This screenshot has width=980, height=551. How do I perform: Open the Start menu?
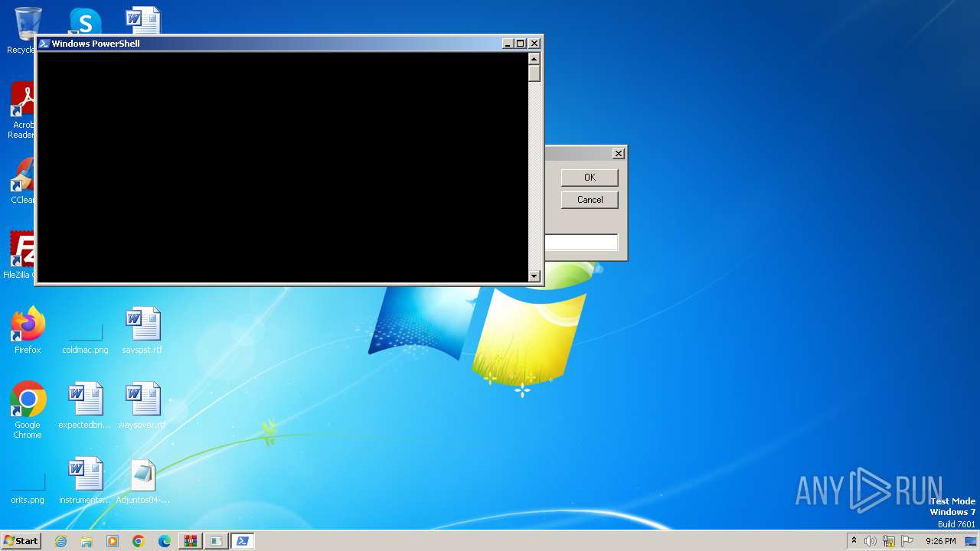[x=21, y=541]
